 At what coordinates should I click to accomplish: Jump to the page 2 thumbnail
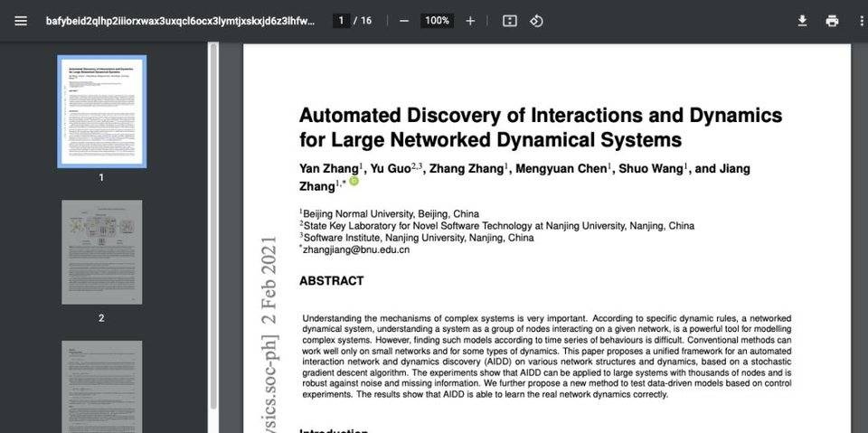click(x=101, y=251)
